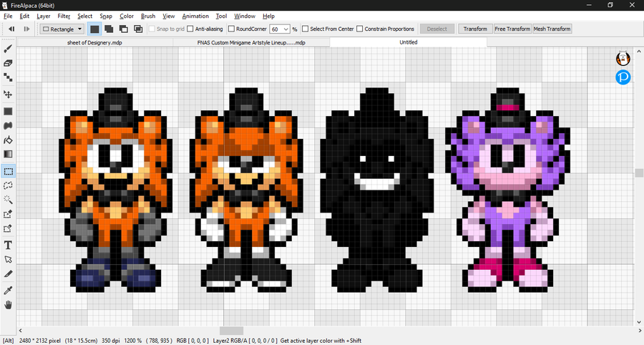Select the Magic Wand tool
644x345 pixels.
click(8, 200)
